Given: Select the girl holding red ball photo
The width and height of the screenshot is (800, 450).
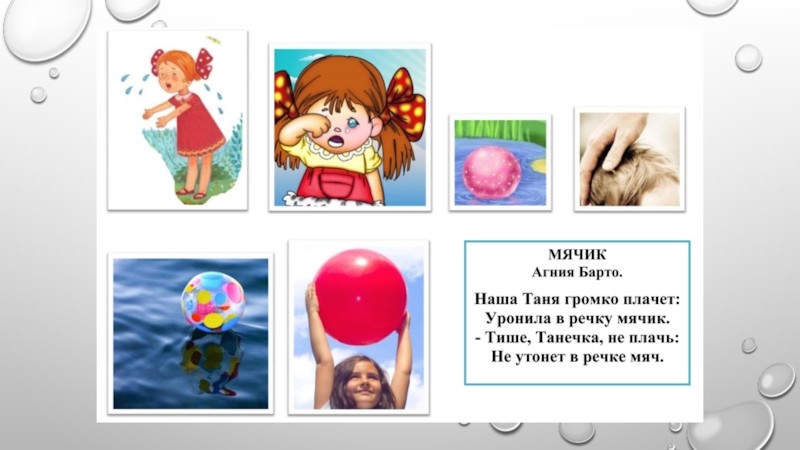Looking at the screenshot, I should point(359,328).
